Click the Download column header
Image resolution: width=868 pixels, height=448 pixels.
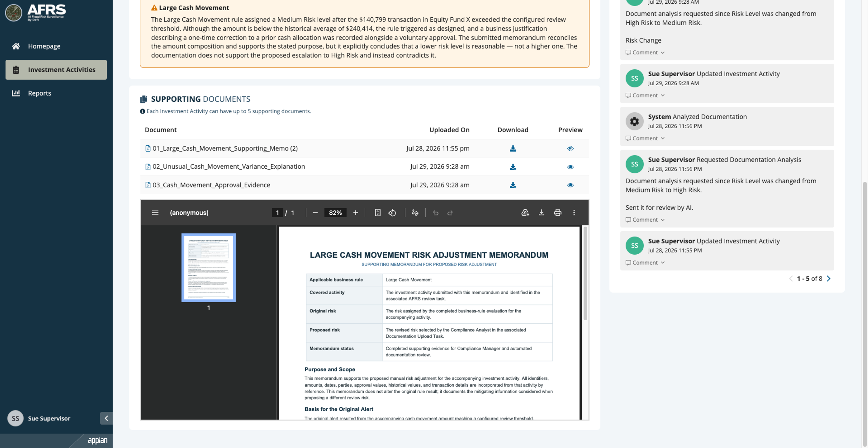[513, 130]
